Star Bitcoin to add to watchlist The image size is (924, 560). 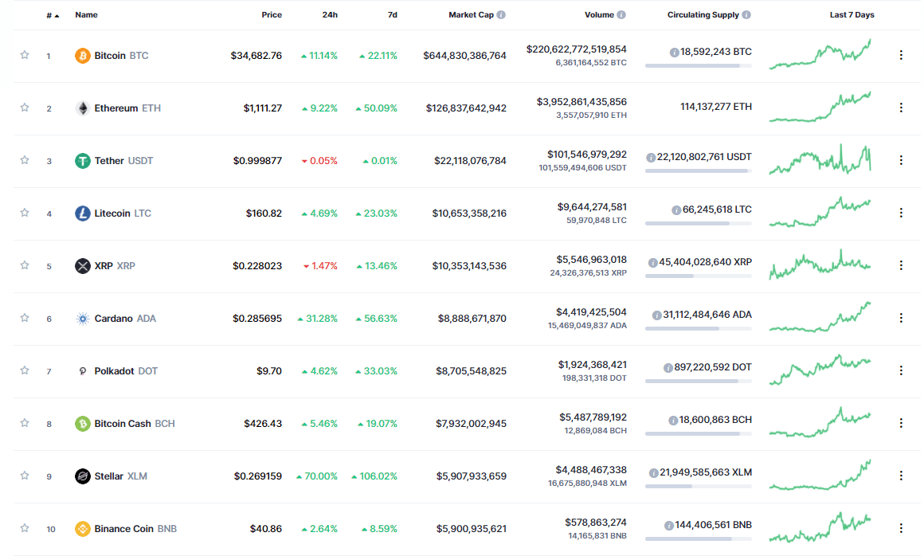click(25, 55)
